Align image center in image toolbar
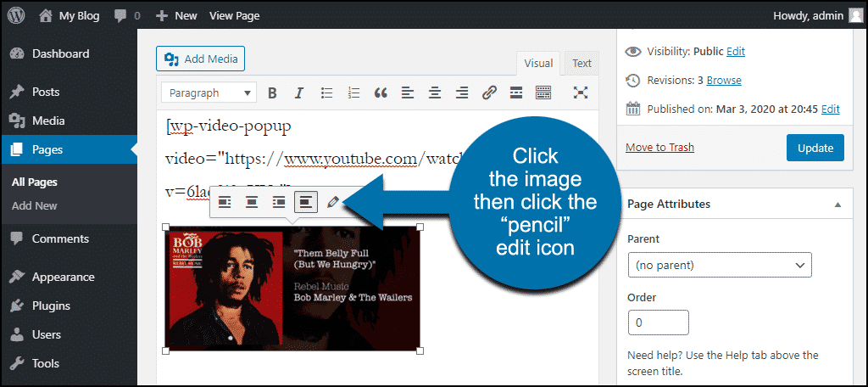The width and height of the screenshot is (868, 387). pos(252,203)
